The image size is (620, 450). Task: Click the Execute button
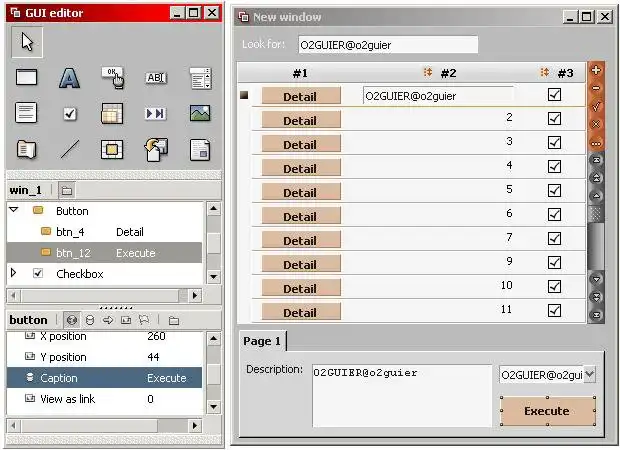(x=547, y=411)
